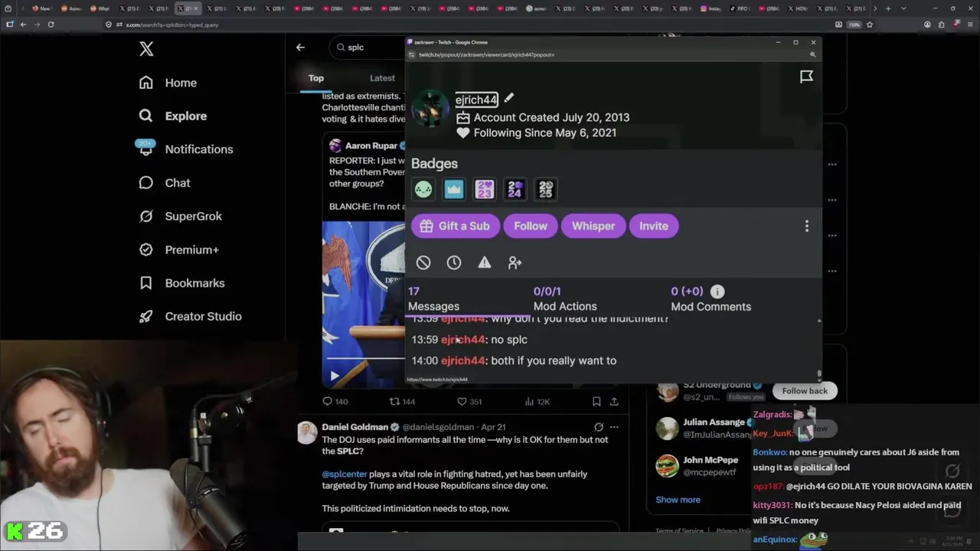Open Julian Assange suggested profile
This screenshot has width=980, height=551.
click(714, 422)
